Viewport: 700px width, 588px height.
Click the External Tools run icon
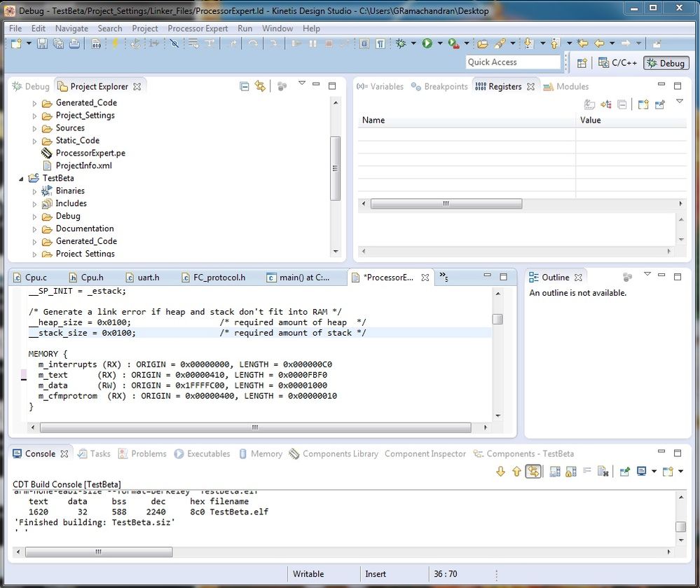point(453,43)
